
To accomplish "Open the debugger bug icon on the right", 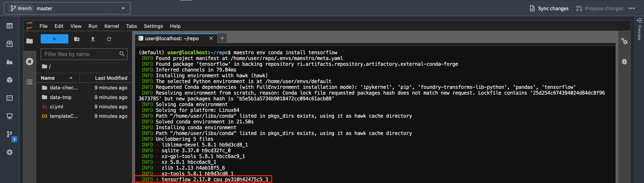I will tap(624, 62).
